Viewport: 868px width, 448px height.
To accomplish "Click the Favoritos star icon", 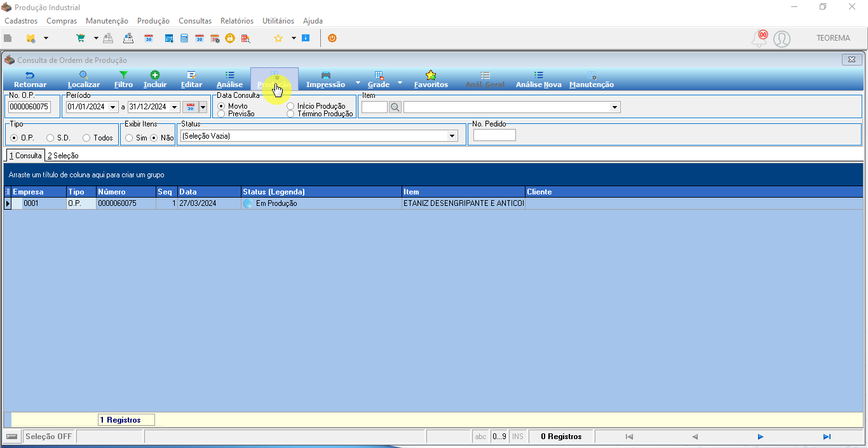I will pos(431,75).
